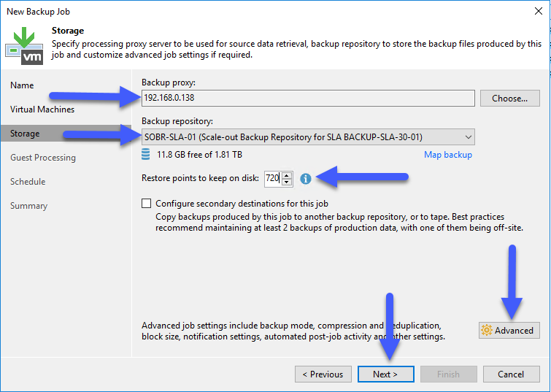Click the < Previous button
The image size is (551, 392).
(x=323, y=374)
